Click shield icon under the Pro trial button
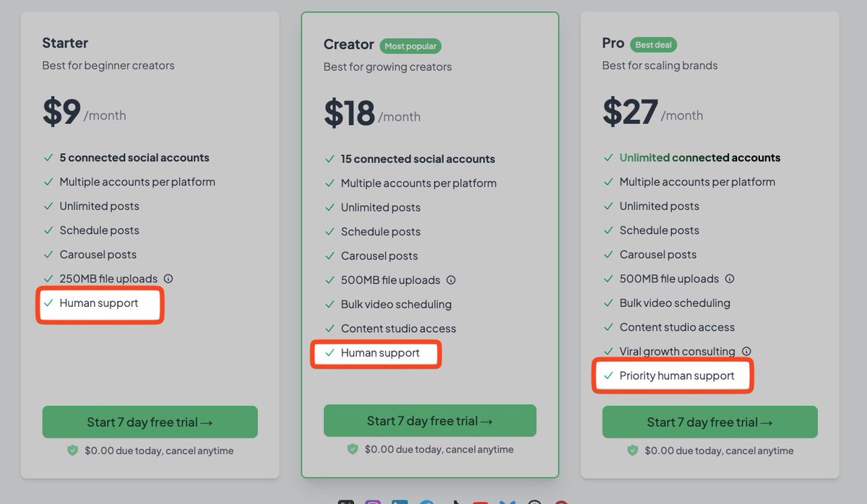The height and width of the screenshot is (504, 867). (632, 451)
